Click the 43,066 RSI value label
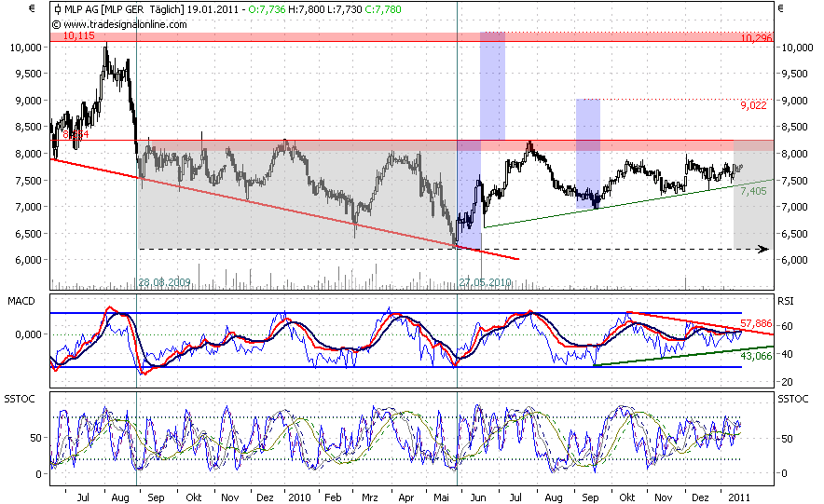The width and height of the screenshot is (824, 504). click(757, 357)
